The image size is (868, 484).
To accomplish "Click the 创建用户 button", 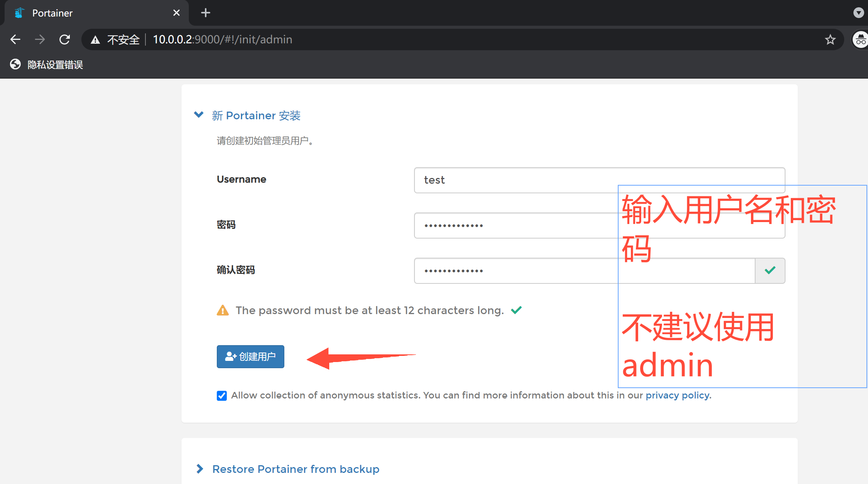I will point(250,357).
